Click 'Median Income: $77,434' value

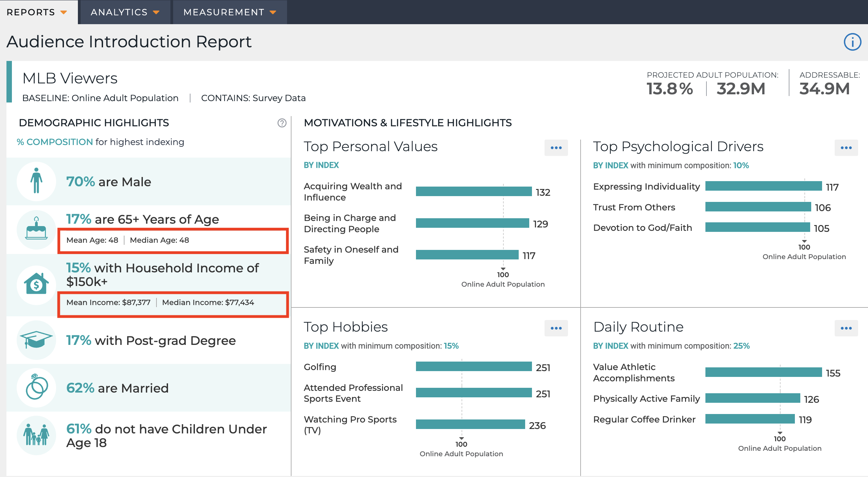[208, 302]
